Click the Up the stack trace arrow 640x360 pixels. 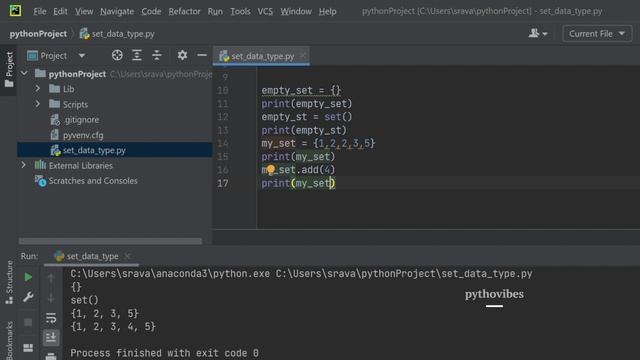point(51,278)
